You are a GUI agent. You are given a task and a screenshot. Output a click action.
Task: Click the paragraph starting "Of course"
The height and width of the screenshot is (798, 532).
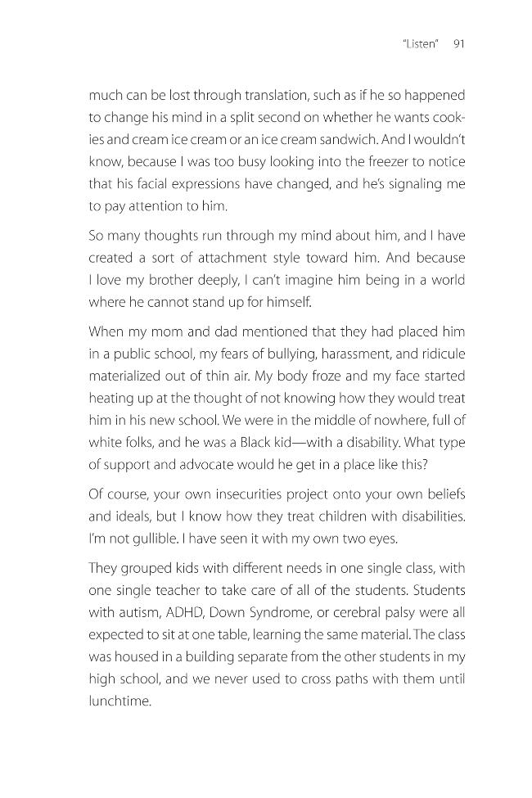pos(277,516)
